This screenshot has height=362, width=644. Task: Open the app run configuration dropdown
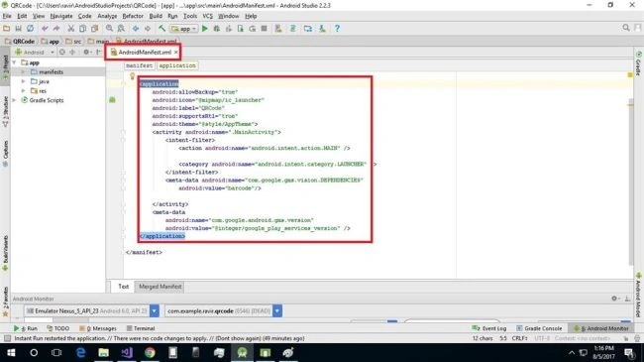tap(184, 29)
